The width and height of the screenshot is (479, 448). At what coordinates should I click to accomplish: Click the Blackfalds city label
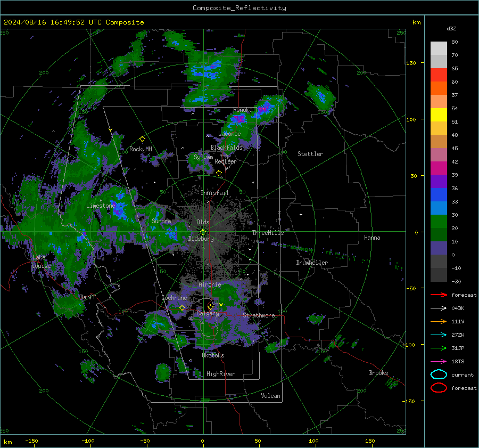click(226, 148)
